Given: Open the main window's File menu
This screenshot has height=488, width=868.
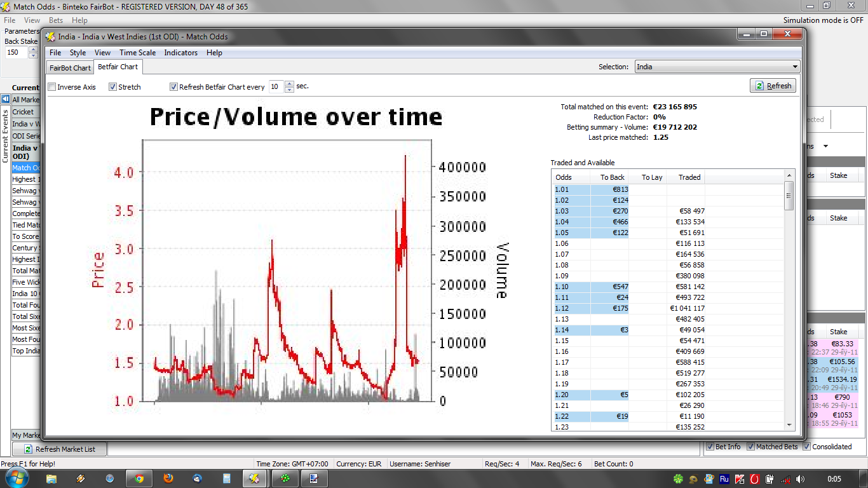Looking at the screenshot, I should click(10, 20).
